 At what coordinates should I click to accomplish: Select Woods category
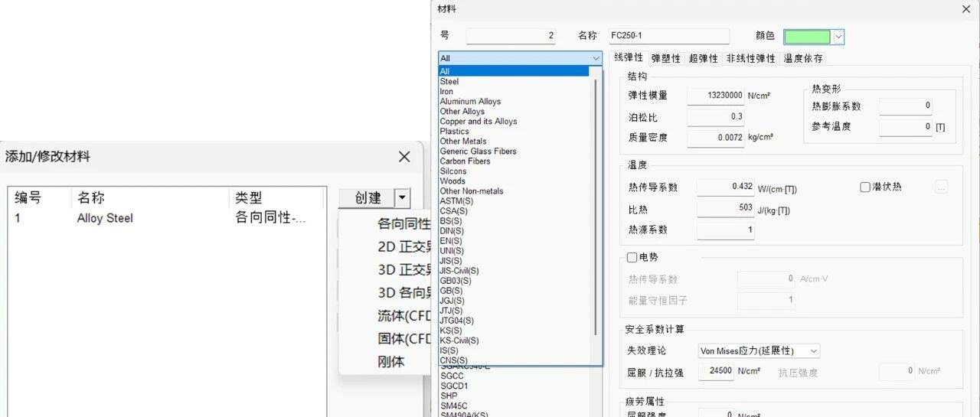[452, 181]
